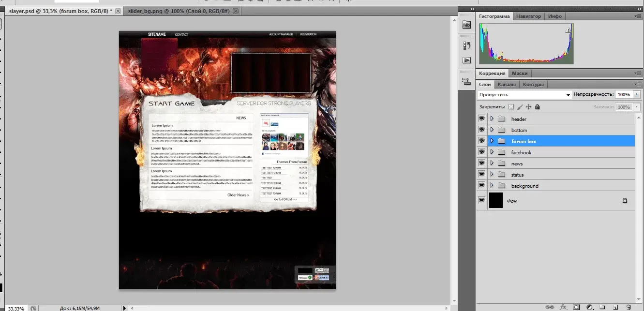The image size is (644, 311).
Task: Hide the news layer group
Action: 481,163
